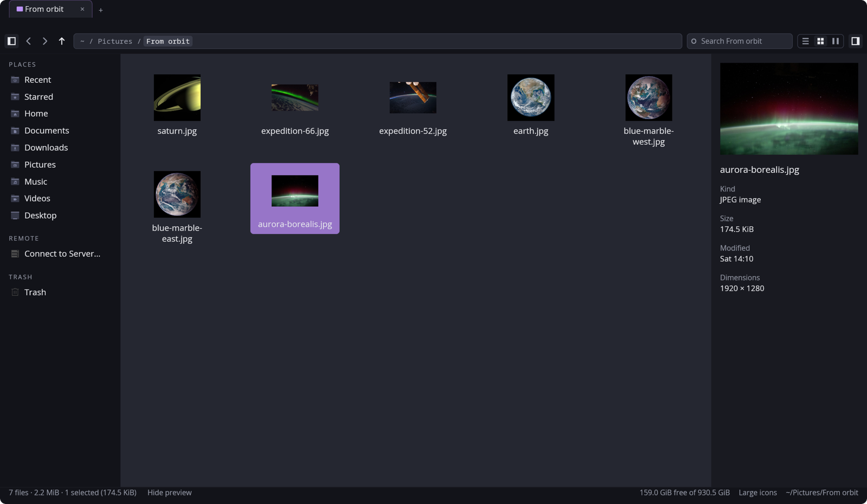Click aurora preview image in side panel

click(x=789, y=109)
